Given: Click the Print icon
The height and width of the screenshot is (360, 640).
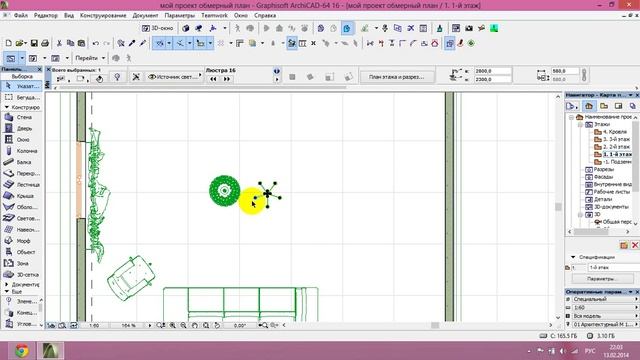Looking at the screenshot, I should point(45,43).
